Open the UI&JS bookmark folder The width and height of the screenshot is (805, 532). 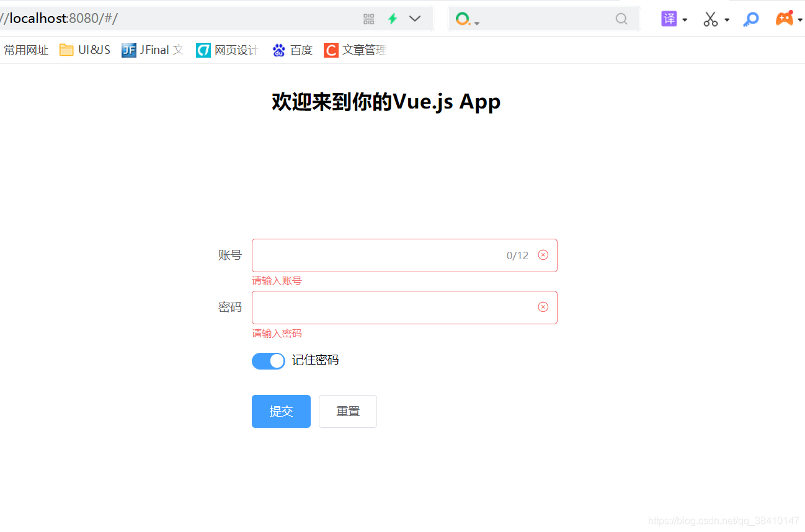pos(85,50)
